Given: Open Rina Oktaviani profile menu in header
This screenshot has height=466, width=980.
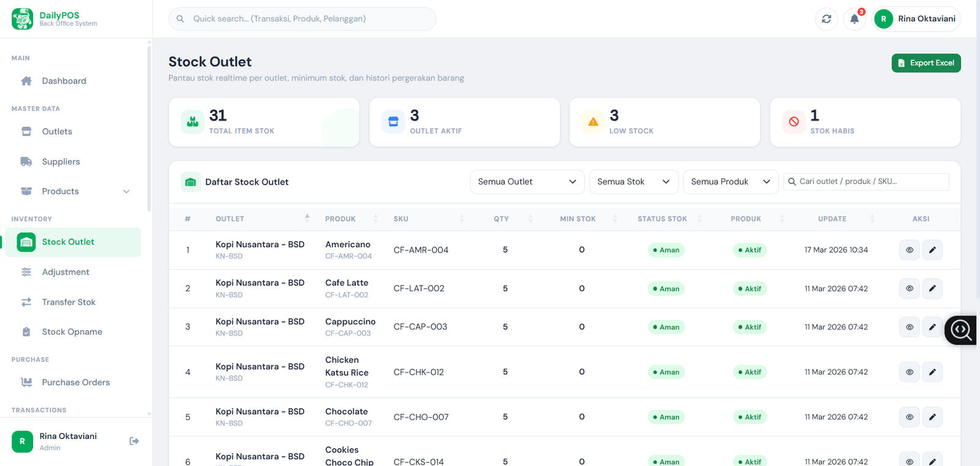Looking at the screenshot, I should coord(917,19).
